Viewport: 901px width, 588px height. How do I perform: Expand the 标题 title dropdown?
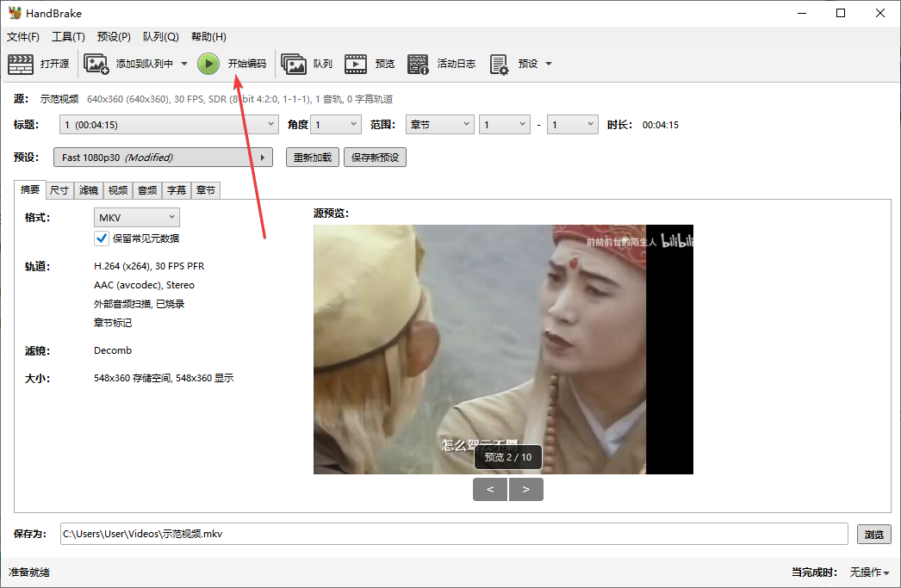point(169,125)
